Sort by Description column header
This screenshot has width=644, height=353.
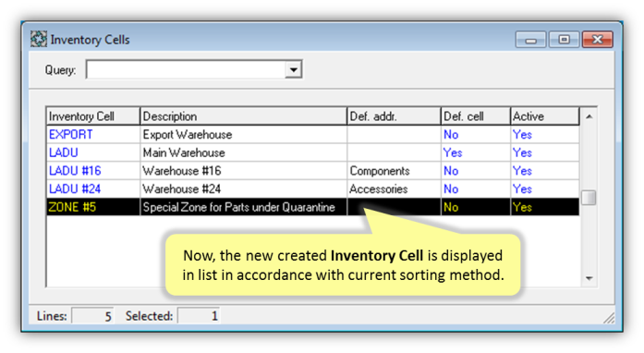pyautogui.click(x=243, y=116)
